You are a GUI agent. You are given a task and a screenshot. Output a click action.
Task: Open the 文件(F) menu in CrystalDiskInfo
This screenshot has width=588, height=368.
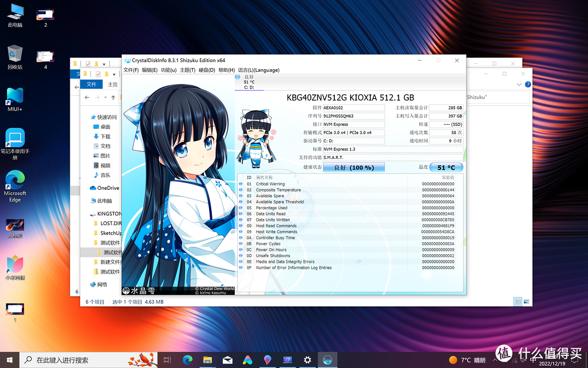point(131,70)
